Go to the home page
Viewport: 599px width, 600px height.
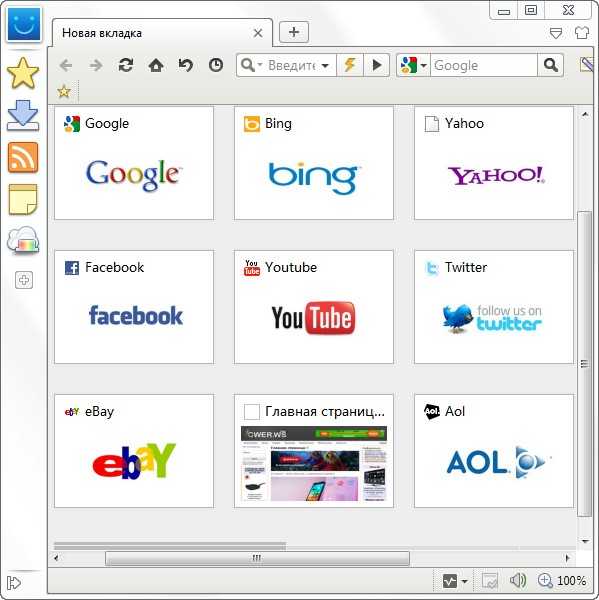point(156,65)
